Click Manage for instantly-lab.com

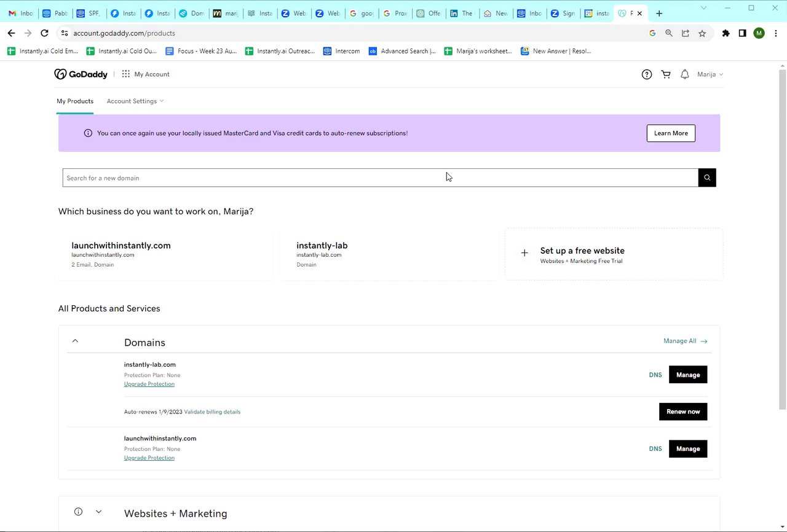tap(688, 375)
